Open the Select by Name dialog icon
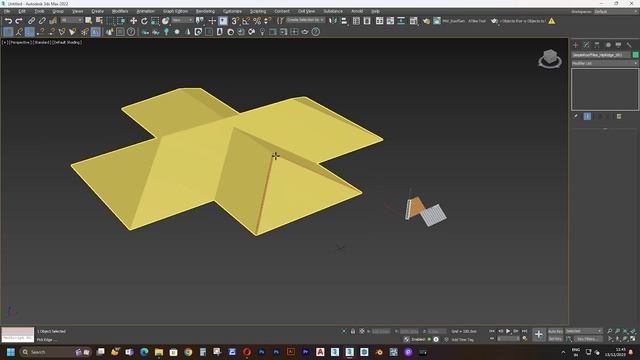The image size is (640, 360). (99, 20)
